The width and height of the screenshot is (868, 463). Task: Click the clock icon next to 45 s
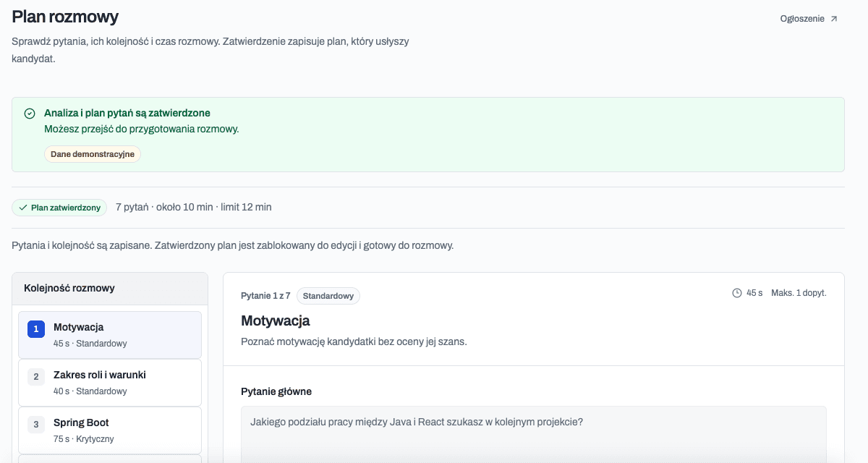737,293
